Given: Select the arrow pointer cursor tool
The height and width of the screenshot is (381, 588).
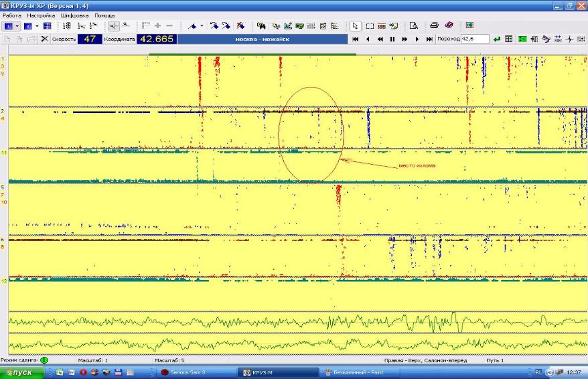Looking at the screenshot, I should pos(355,25).
